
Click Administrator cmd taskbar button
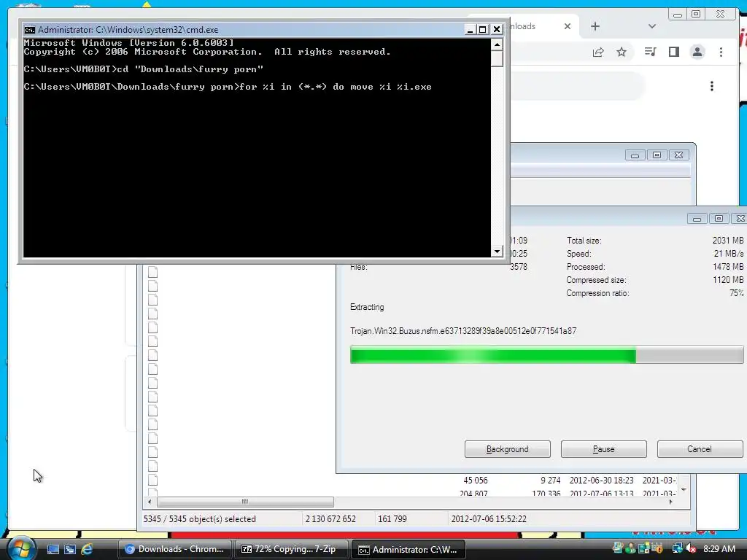(409, 550)
